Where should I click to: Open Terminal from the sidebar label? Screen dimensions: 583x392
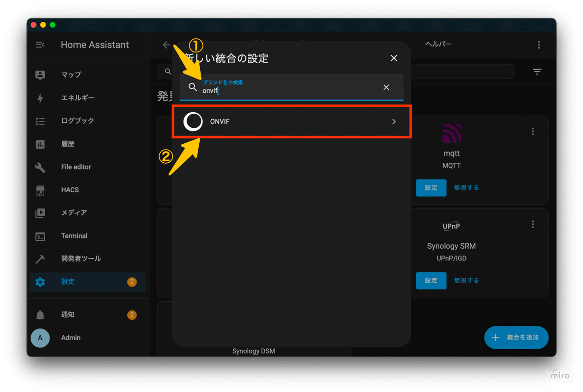(x=74, y=236)
